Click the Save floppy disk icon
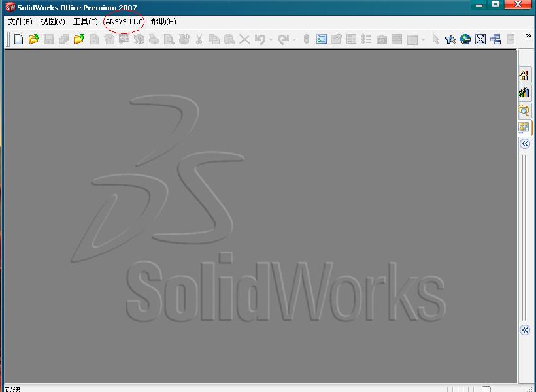The height and width of the screenshot is (392, 536). click(x=49, y=39)
